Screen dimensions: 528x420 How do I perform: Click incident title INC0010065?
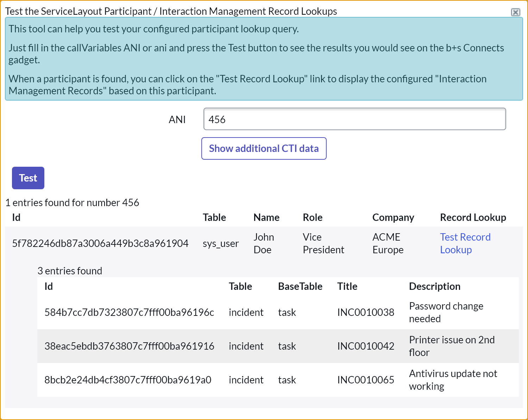(x=365, y=380)
